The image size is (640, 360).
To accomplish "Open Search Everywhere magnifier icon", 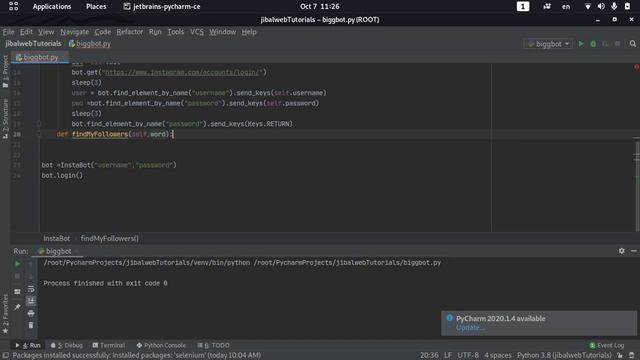I will click(633, 44).
